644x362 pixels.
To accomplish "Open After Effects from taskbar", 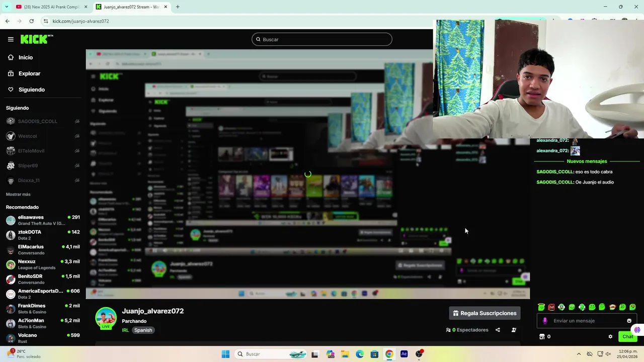I will (404, 354).
